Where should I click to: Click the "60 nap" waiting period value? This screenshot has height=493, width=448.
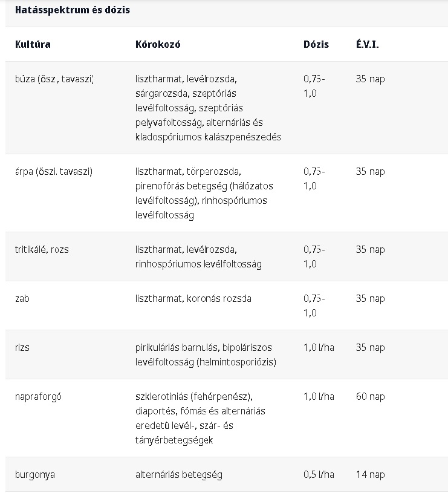[x=370, y=397]
